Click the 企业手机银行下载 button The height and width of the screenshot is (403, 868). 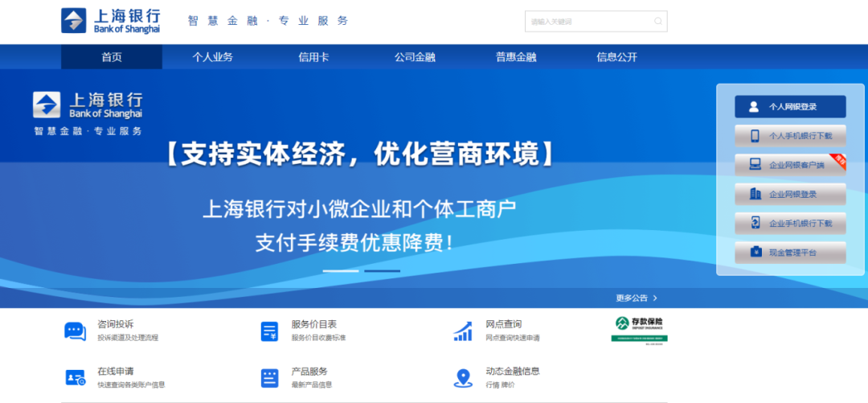pyautogui.click(x=791, y=224)
